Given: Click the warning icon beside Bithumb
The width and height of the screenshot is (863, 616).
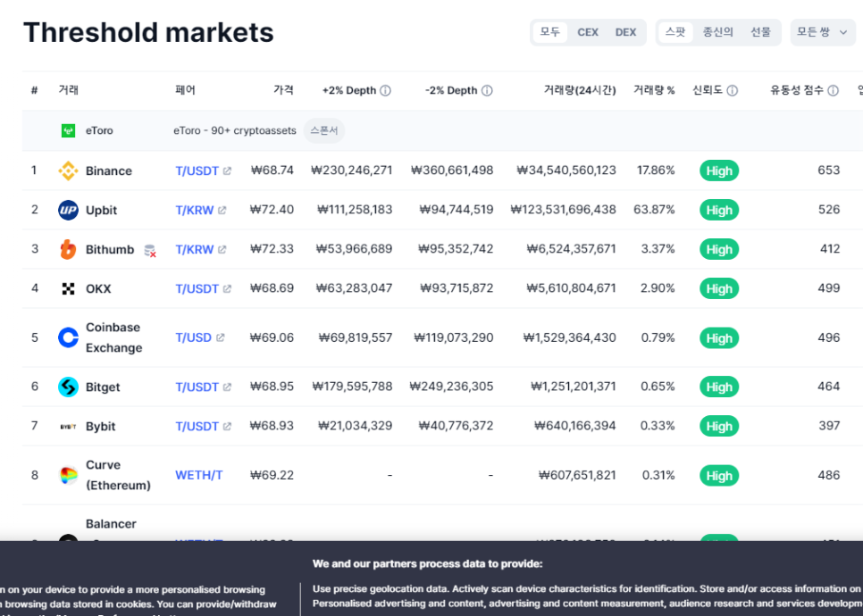Looking at the screenshot, I should [x=150, y=252].
